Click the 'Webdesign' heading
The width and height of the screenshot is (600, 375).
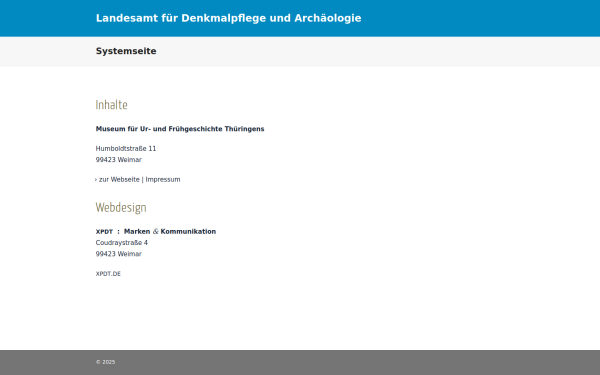(121, 207)
